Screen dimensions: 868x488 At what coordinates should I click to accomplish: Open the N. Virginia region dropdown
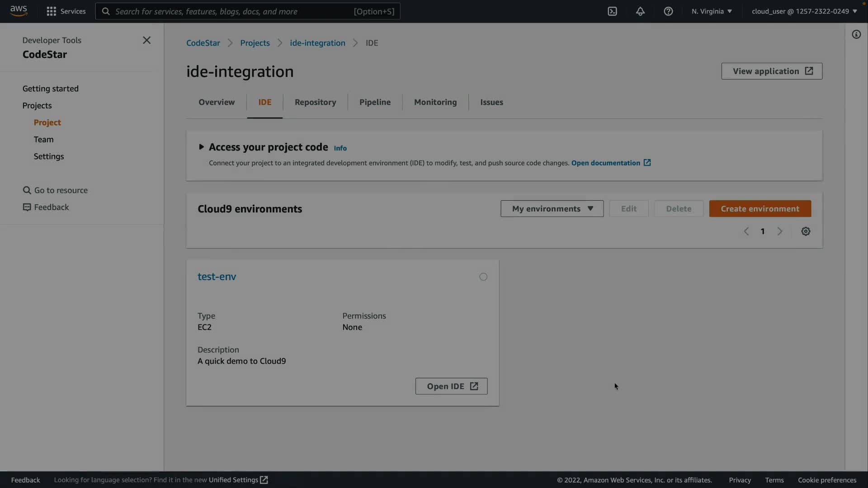tap(712, 11)
